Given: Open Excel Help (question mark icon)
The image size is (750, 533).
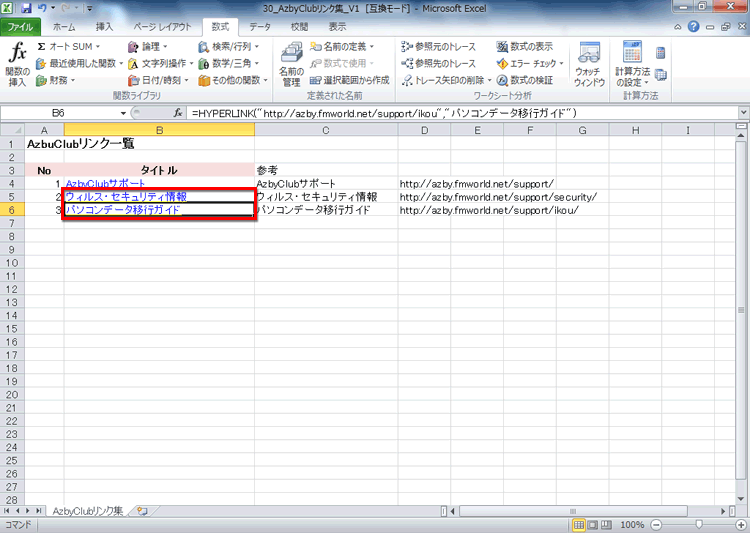Looking at the screenshot, I should (x=693, y=27).
